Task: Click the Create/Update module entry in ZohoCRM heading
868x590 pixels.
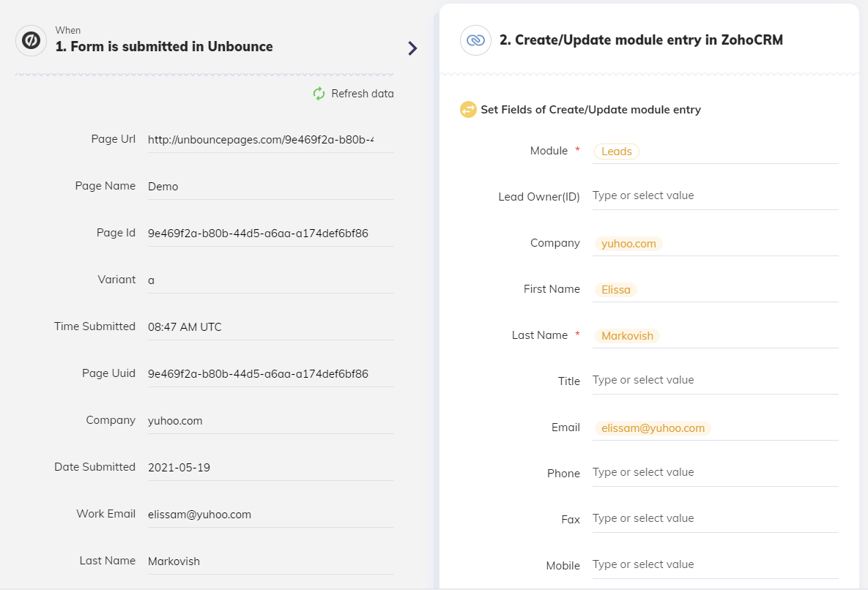Action: 641,40
